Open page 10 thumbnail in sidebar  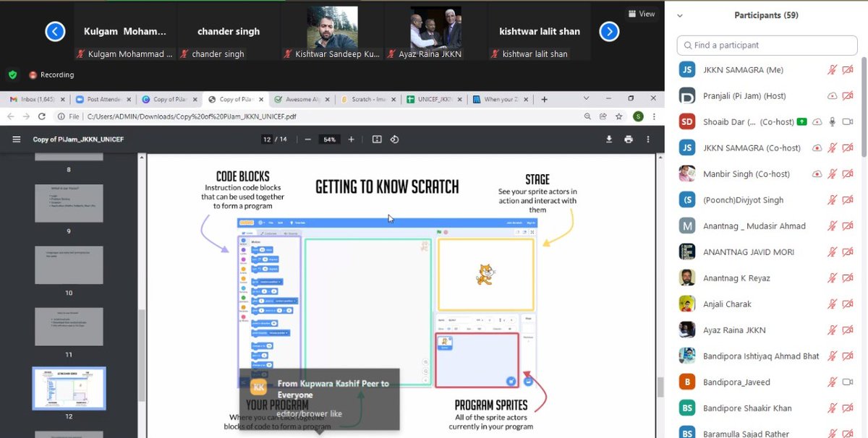click(69, 265)
